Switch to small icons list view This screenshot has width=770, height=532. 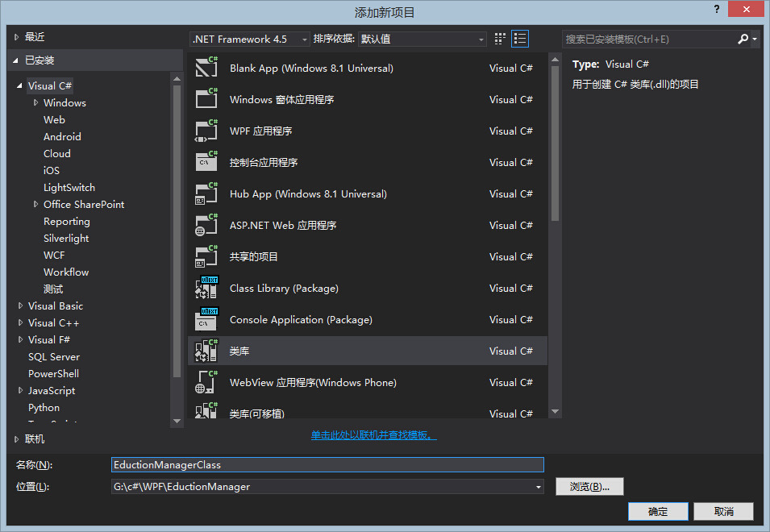click(520, 39)
